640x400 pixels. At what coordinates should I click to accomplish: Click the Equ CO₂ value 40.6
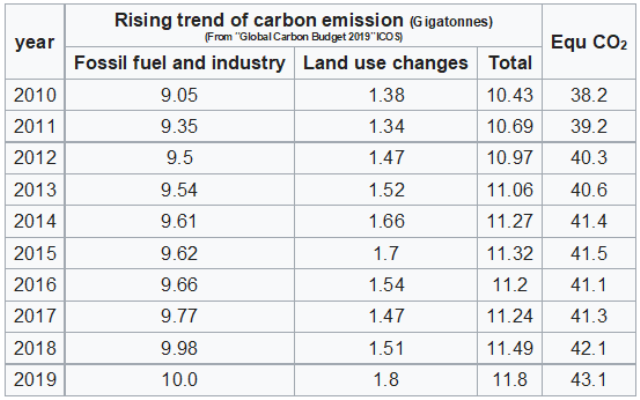click(589, 191)
